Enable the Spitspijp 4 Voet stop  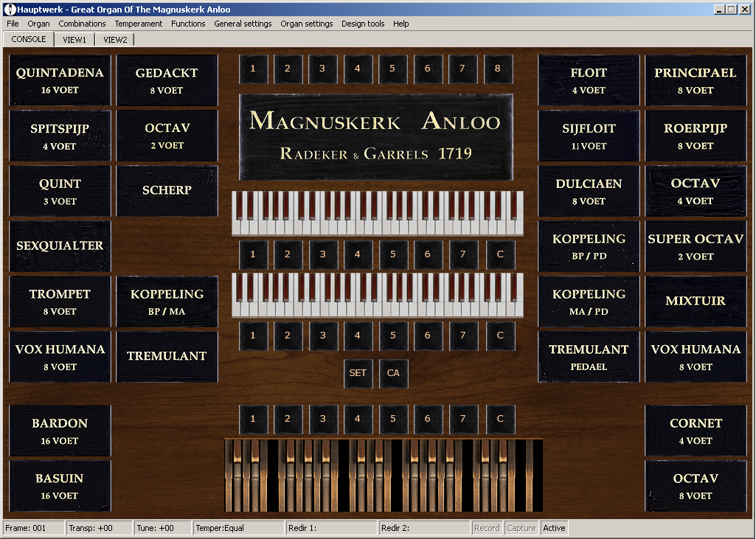tap(60, 136)
